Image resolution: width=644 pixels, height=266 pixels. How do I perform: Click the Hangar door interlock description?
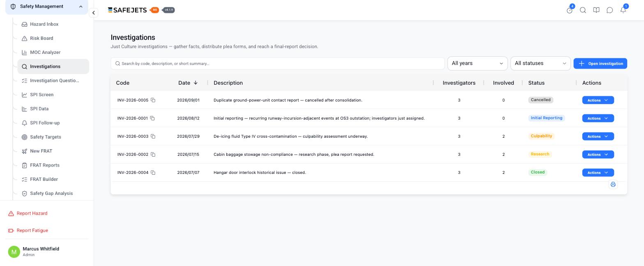(260, 173)
